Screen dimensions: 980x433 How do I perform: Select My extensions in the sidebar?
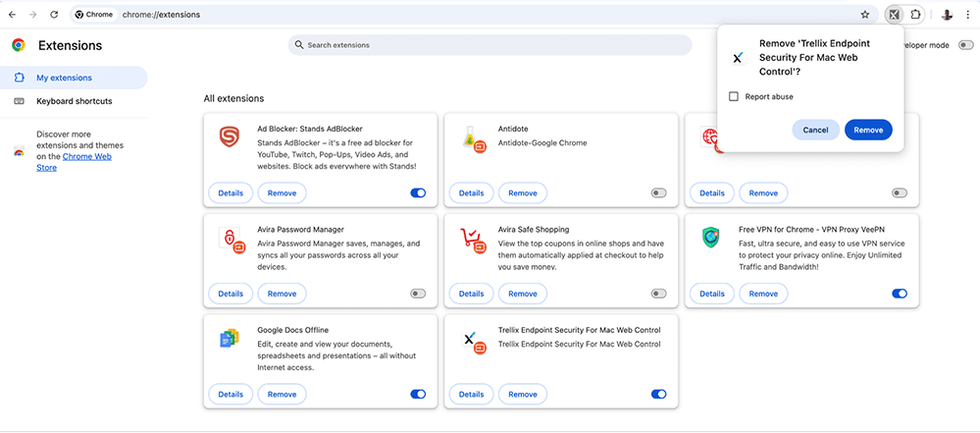tap(74, 79)
